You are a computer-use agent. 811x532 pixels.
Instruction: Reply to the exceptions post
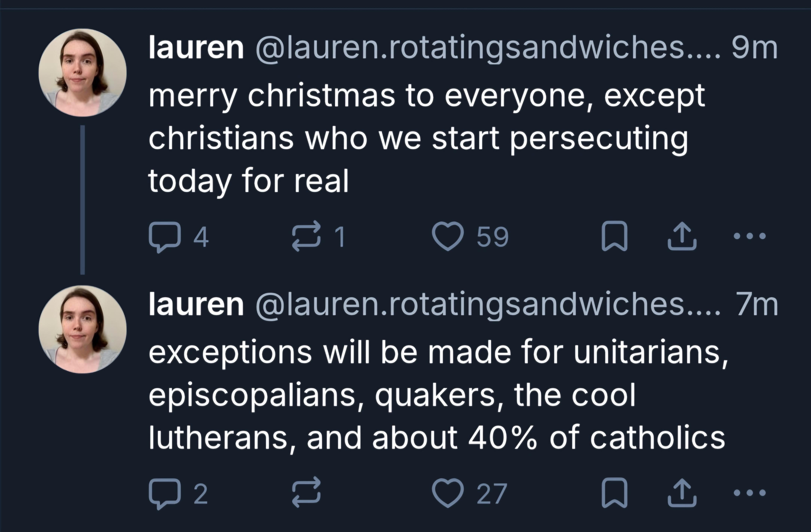coord(164,494)
